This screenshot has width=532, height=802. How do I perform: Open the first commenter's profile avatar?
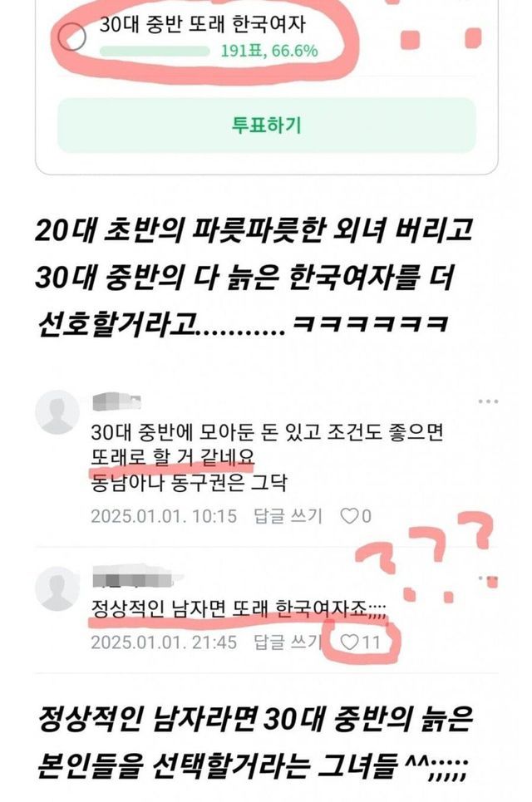(57, 411)
